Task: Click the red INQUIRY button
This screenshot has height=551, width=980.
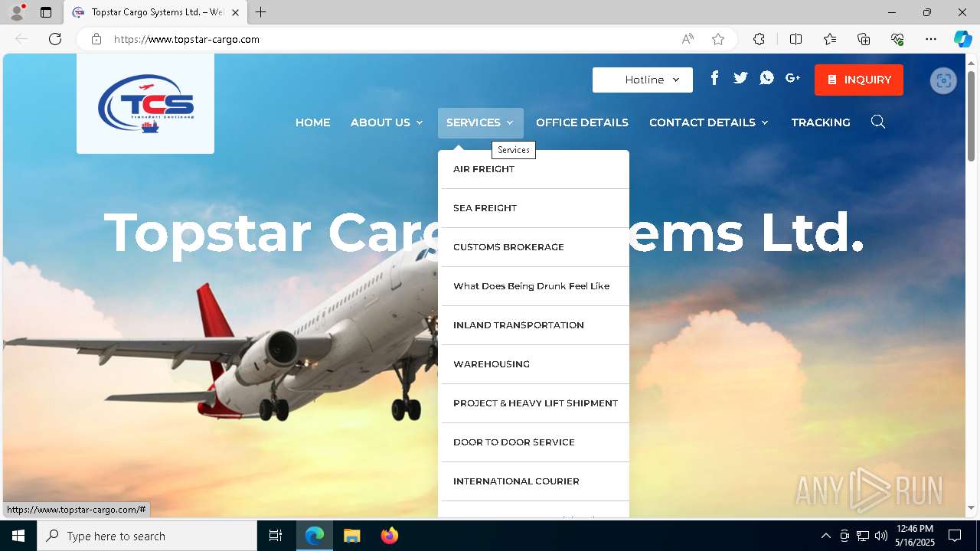Action: point(859,80)
